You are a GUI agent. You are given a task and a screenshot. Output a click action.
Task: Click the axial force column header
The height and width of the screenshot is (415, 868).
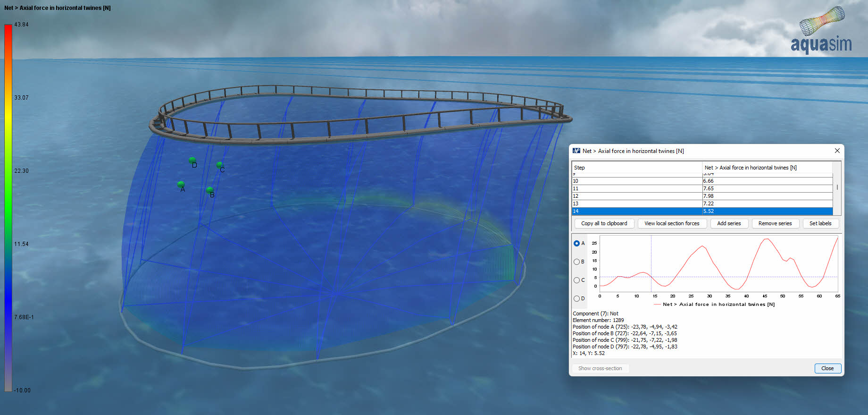click(x=768, y=168)
